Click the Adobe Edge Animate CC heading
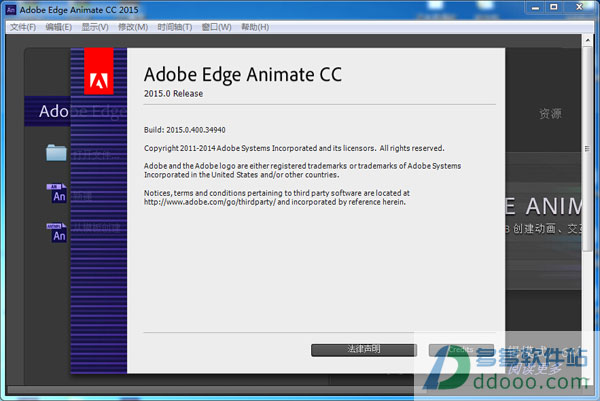Screen dimensions: 600x401 tap(243, 75)
